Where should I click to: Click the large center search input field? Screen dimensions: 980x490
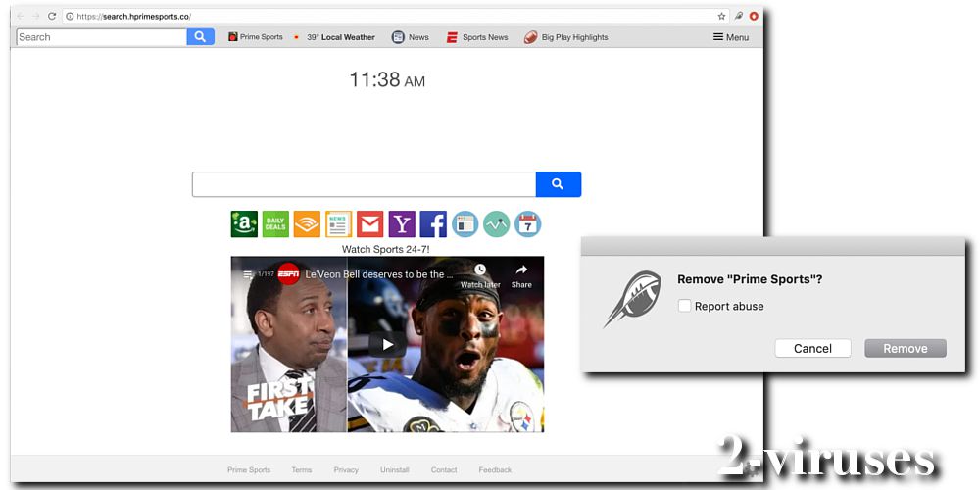pyautogui.click(x=364, y=184)
